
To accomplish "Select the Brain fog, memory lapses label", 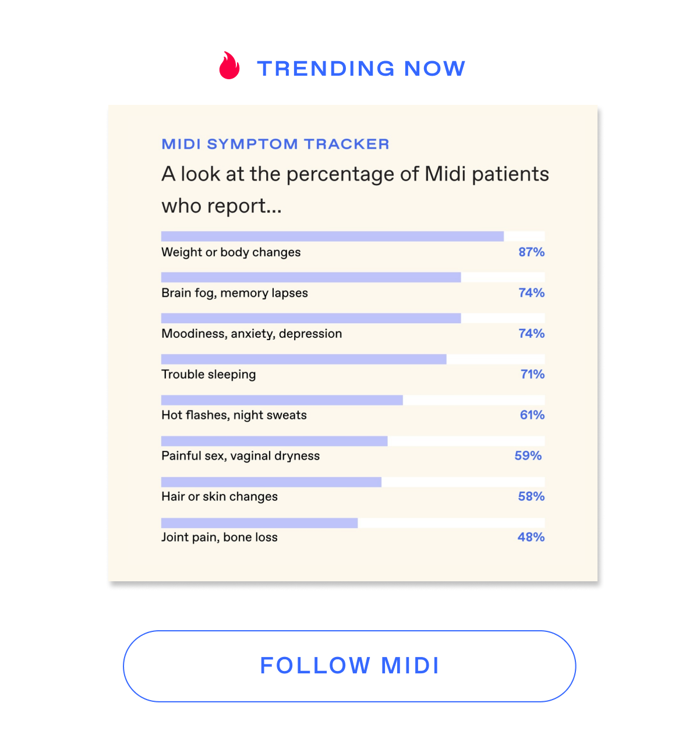I will pos(235,293).
